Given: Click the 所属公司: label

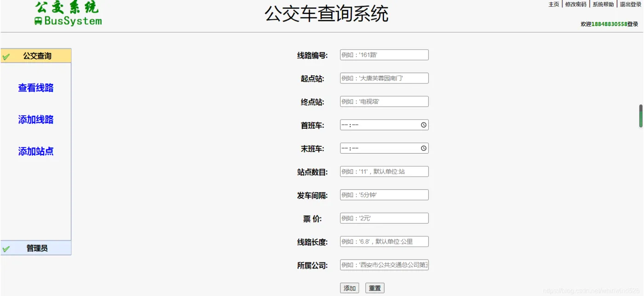Looking at the screenshot, I should point(312,266).
